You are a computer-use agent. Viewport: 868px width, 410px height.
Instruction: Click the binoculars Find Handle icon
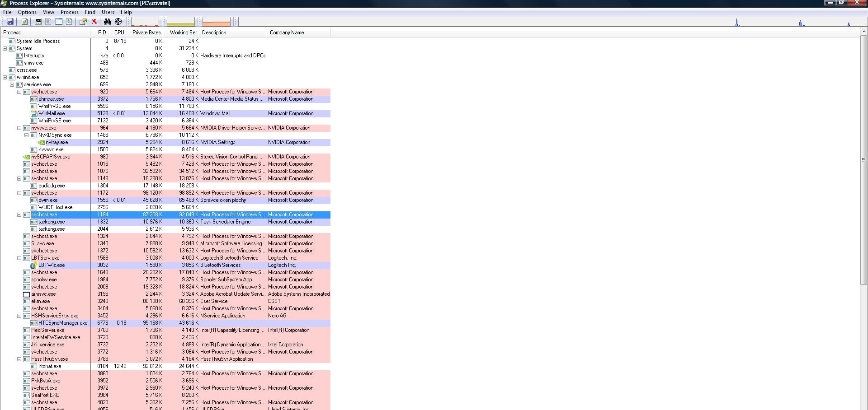pyautogui.click(x=108, y=22)
